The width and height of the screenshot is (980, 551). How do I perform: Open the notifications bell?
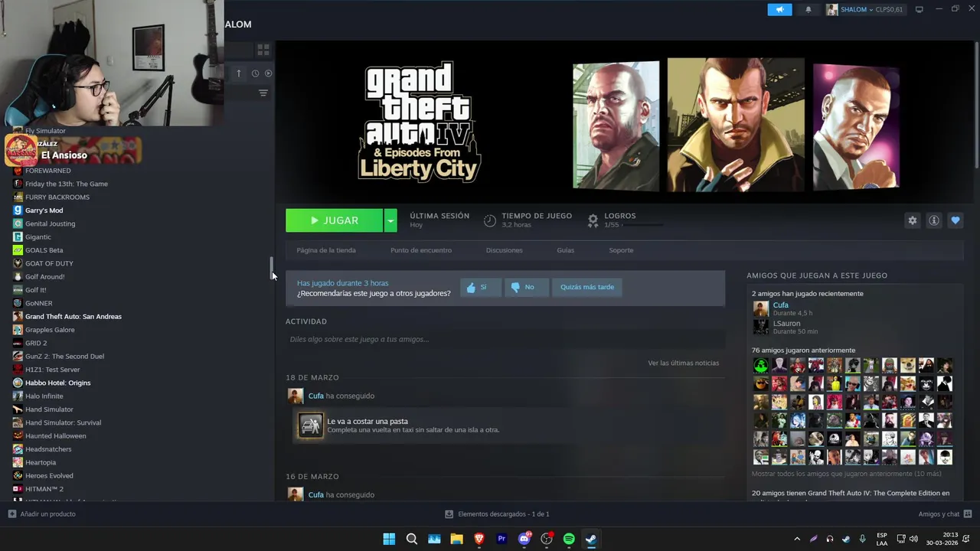[808, 9]
